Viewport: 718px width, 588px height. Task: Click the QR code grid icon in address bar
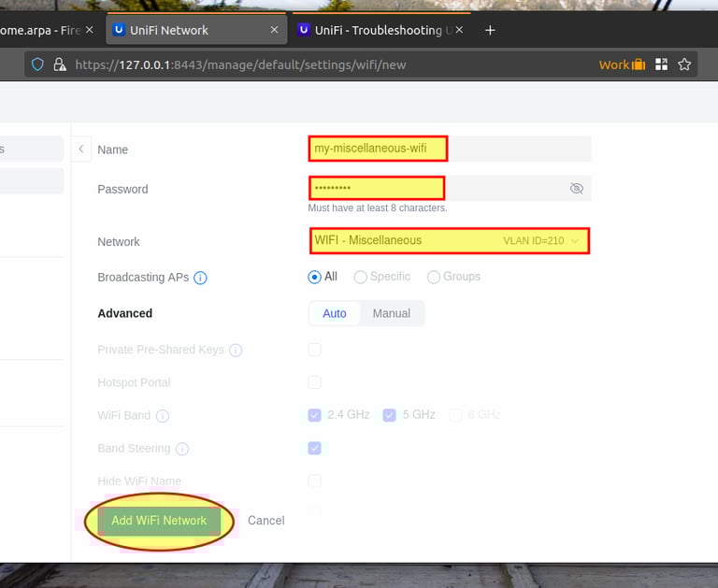pyautogui.click(x=661, y=65)
